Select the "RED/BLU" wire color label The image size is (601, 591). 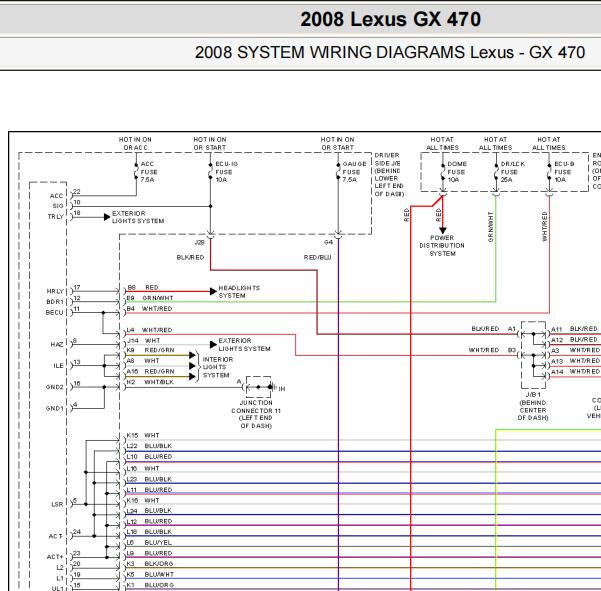317,257
